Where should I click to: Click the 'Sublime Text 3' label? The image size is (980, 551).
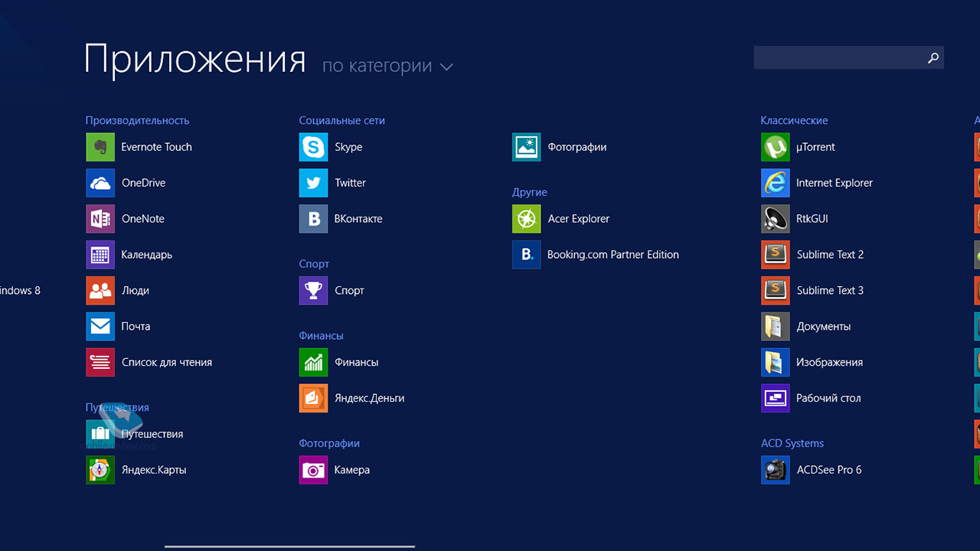coord(830,291)
